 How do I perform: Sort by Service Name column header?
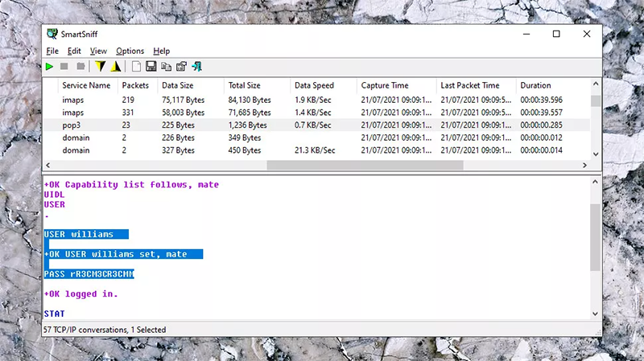click(86, 85)
